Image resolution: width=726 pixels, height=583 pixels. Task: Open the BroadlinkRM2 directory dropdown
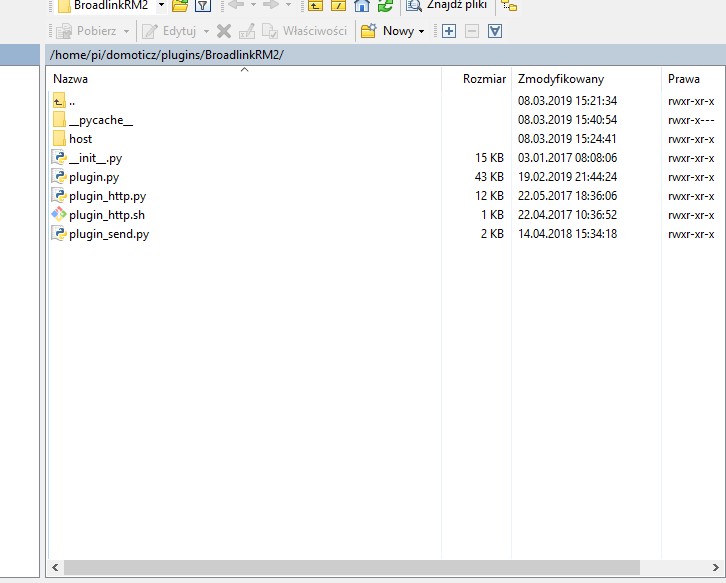click(x=161, y=5)
